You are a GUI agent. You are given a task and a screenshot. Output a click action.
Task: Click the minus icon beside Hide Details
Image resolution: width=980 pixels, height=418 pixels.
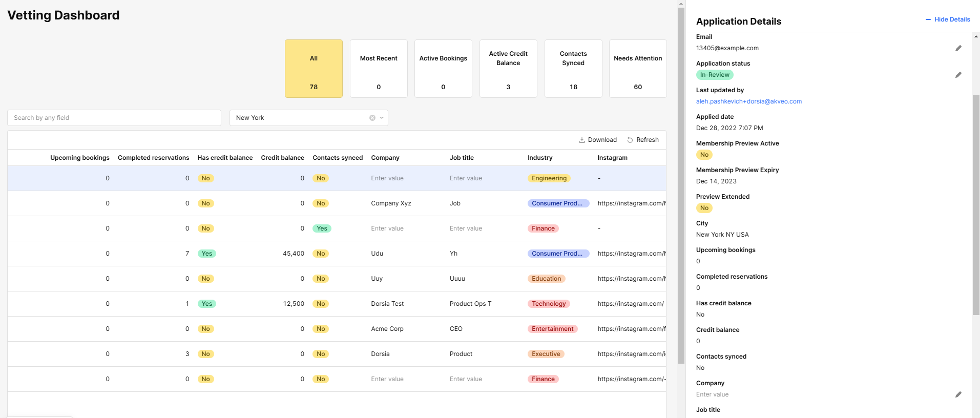(928, 19)
